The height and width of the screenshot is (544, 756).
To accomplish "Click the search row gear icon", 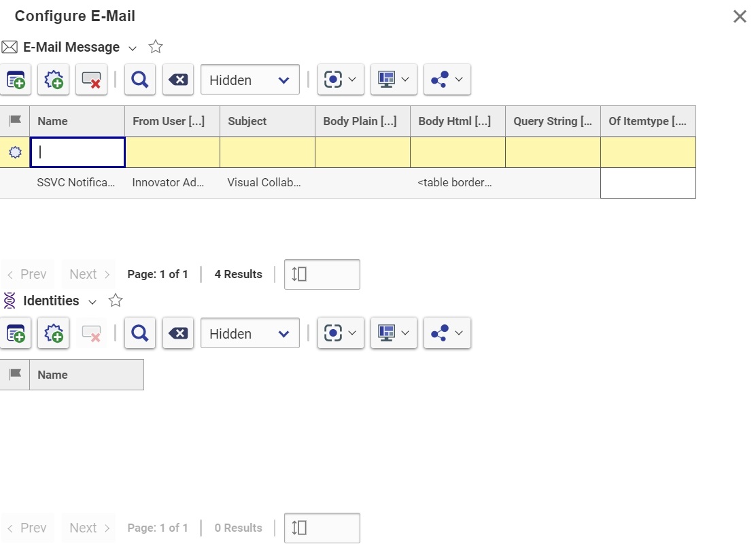I will click(16, 152).
